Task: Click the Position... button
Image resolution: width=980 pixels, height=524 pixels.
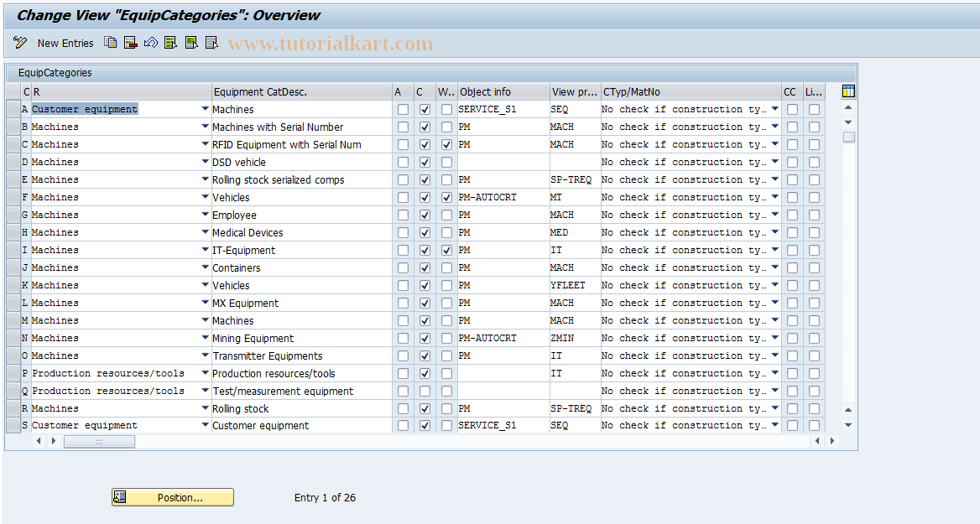Action: (172, 497)
